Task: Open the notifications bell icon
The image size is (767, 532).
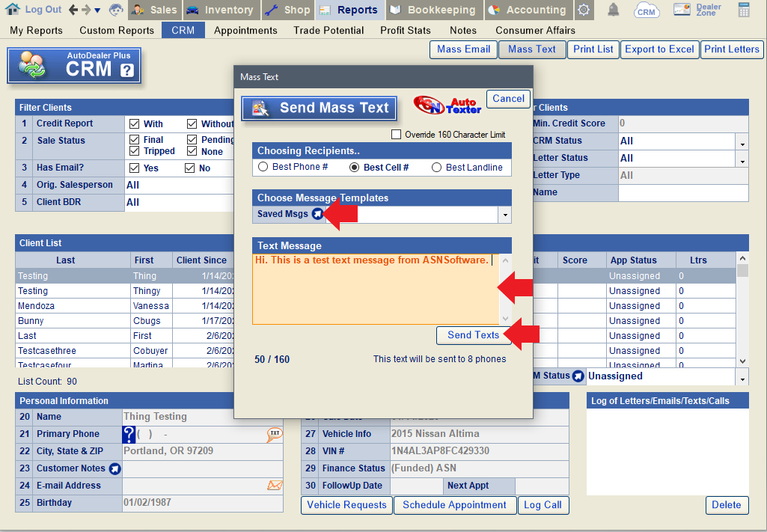Action: pyautogui.click(x=613, y=10)
